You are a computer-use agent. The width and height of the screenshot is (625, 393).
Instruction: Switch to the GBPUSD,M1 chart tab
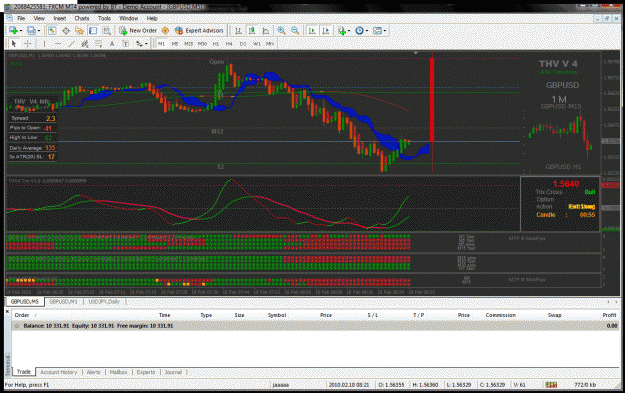pyautogui.click(x=63, y=302)
